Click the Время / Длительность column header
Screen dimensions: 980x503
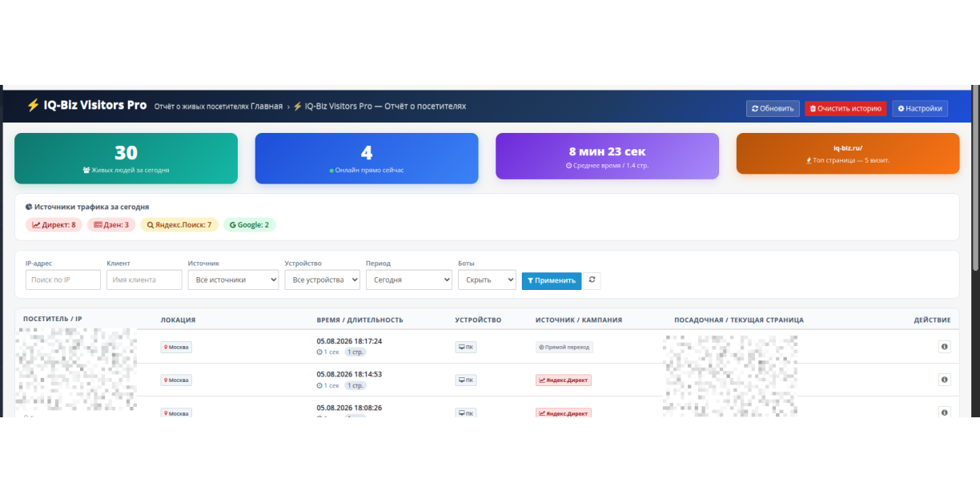359,320
